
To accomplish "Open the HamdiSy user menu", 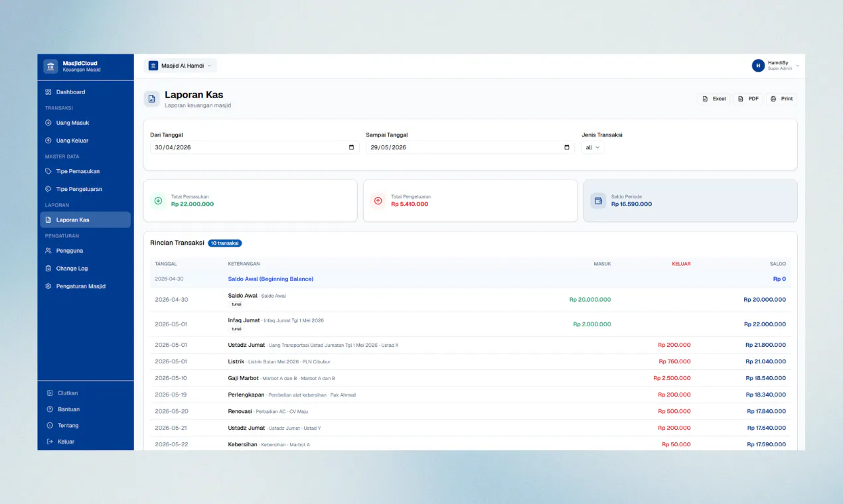I will pos(775,66).
